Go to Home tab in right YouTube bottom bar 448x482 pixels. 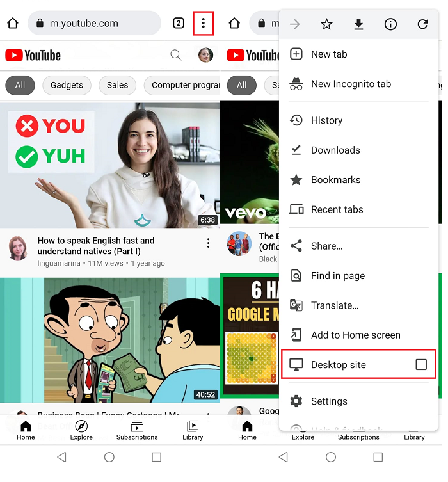pos(247,430)
